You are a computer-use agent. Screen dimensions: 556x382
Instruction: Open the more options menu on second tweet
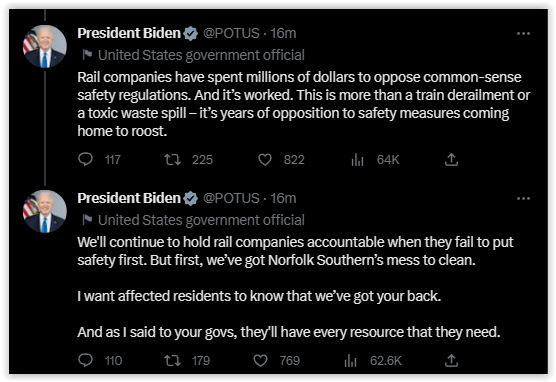pos(523,198)
